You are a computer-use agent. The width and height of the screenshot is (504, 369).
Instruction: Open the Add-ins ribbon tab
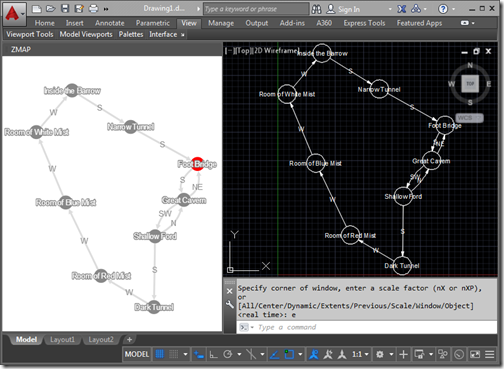(x=292, y=23)
